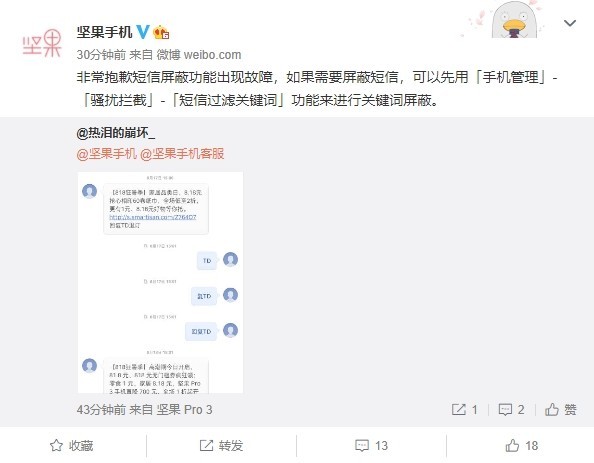The width and height of the screenshot is (594, 463).
Task: Open the @坚果手机客服 mention link
Action: (182, 154)
